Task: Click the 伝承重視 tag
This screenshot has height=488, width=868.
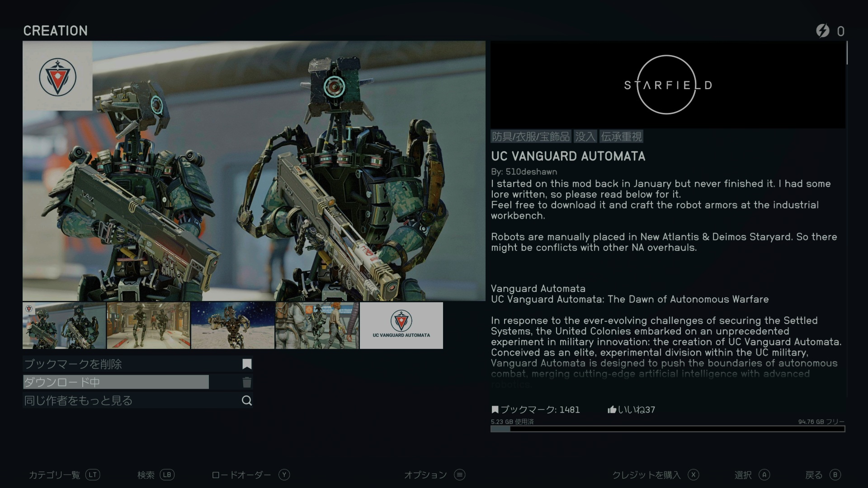Action: 621,136
